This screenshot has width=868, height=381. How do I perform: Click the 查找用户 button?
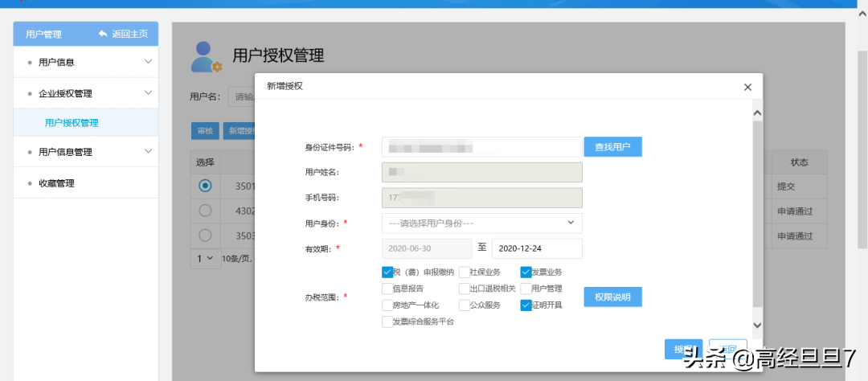612,147
